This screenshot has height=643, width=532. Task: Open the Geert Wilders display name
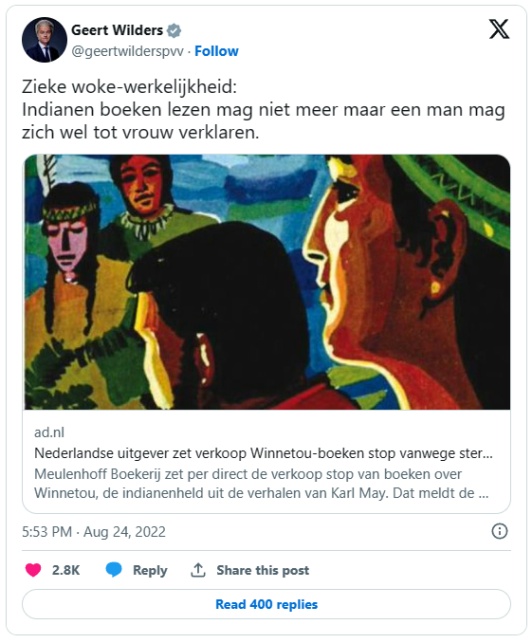tap(117, 30)
